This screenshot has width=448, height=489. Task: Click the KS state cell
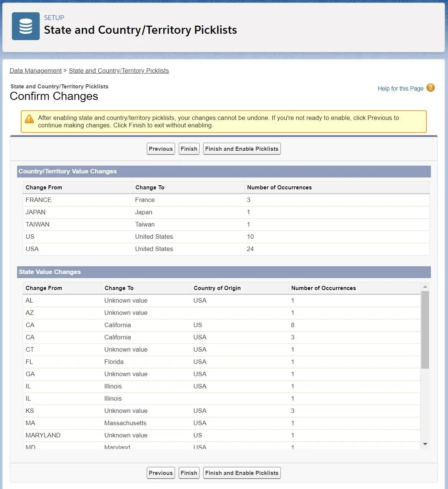[x=30, y=411]
